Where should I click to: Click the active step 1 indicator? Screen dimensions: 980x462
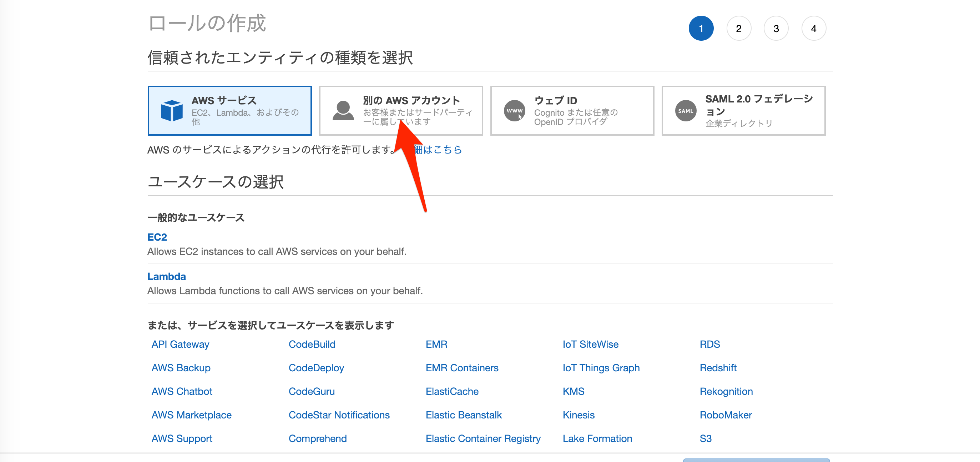click(x=701, y=29)
